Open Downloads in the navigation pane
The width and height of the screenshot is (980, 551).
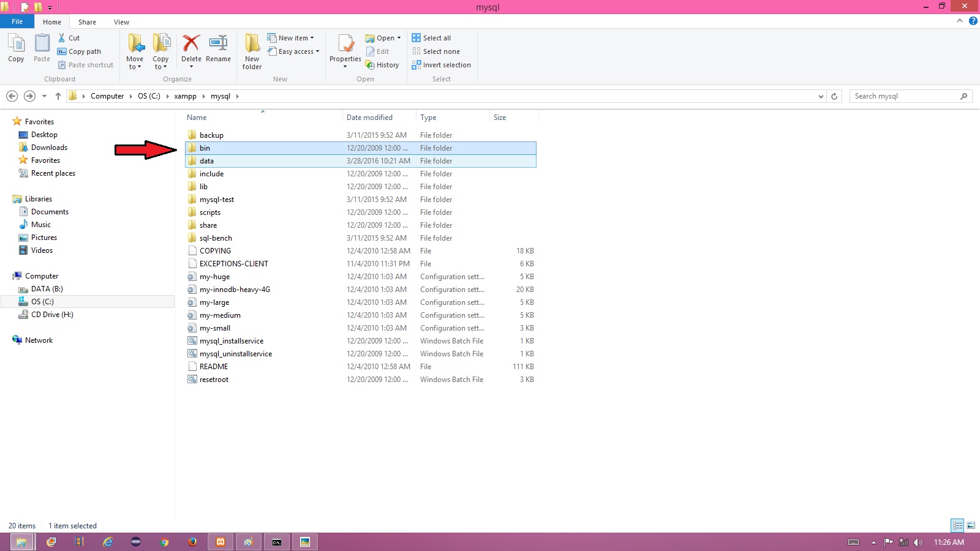[49, 148]
